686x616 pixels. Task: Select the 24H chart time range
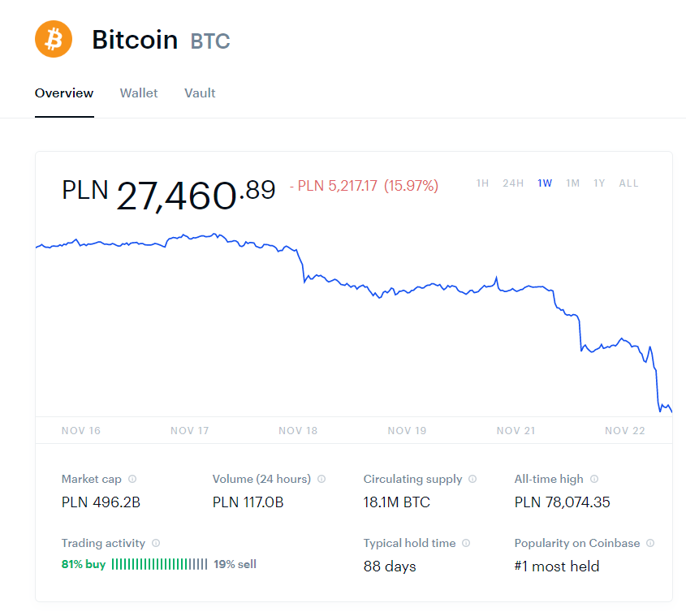[x=513, y=183]
